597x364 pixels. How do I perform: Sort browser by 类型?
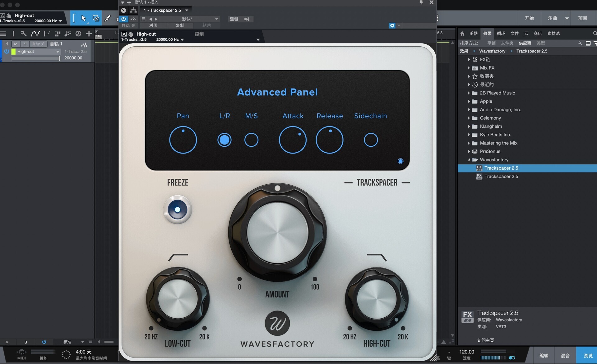(x=541, y=43)
